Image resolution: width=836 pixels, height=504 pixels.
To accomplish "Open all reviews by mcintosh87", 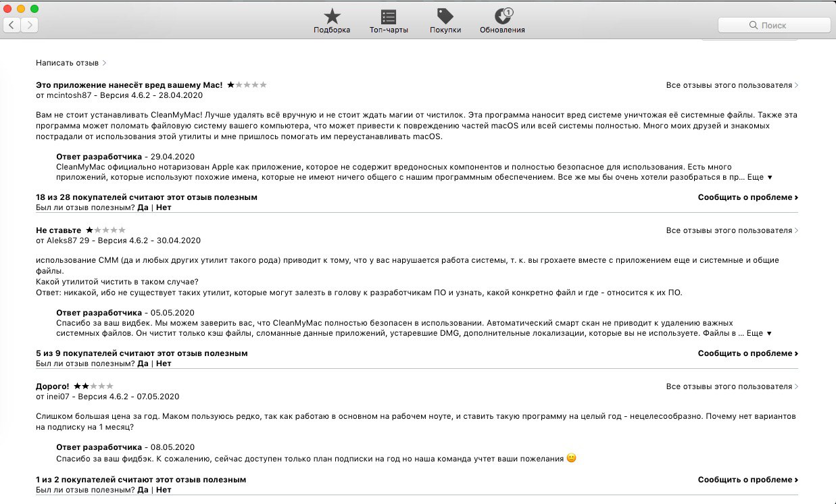I will [732, 85].
